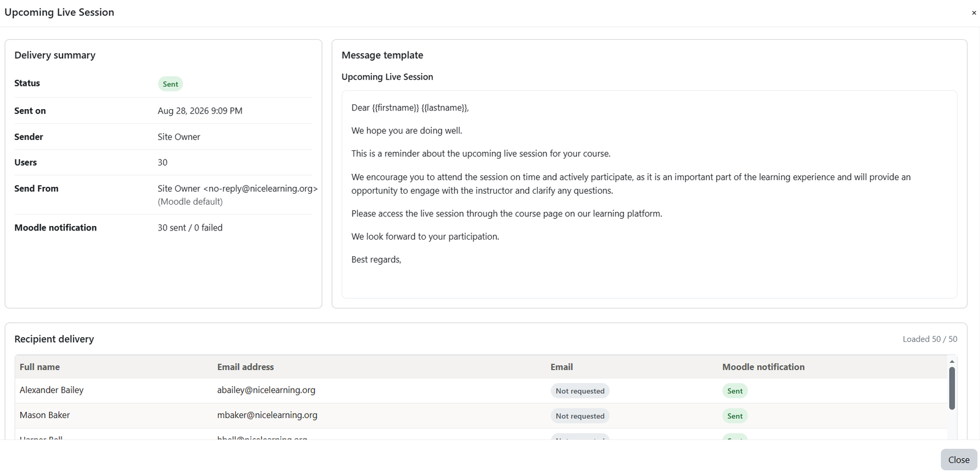Click the recipient table scrollbar thumb
The height and width of the screenshot is (475, 980).
[x=952, y=388]
